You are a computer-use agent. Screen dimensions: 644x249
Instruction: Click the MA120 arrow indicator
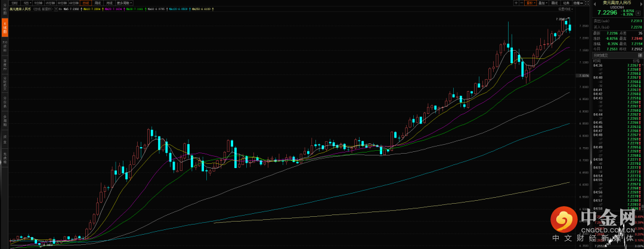(x=190, y=9)
